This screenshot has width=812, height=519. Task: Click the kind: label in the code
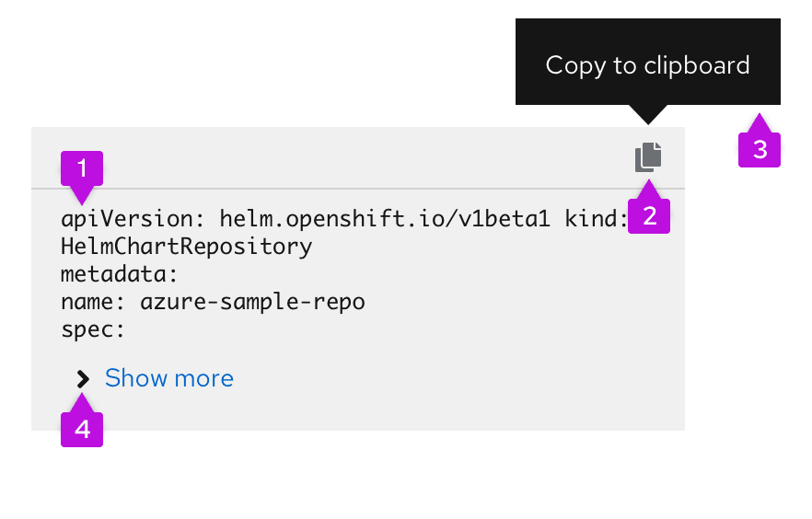click(x=597, y=219)
